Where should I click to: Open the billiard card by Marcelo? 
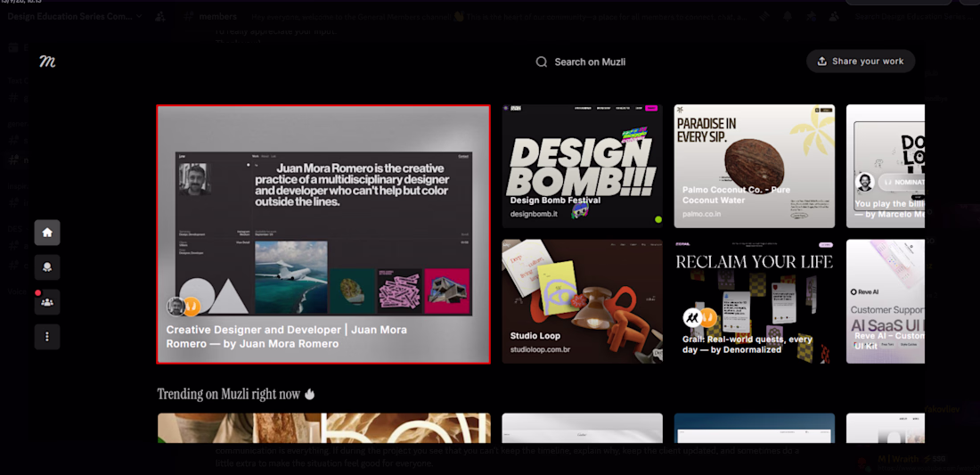click(x=885, y=167)
